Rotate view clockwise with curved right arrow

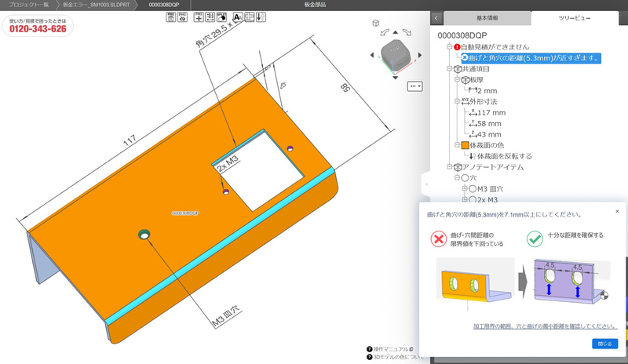407,32
